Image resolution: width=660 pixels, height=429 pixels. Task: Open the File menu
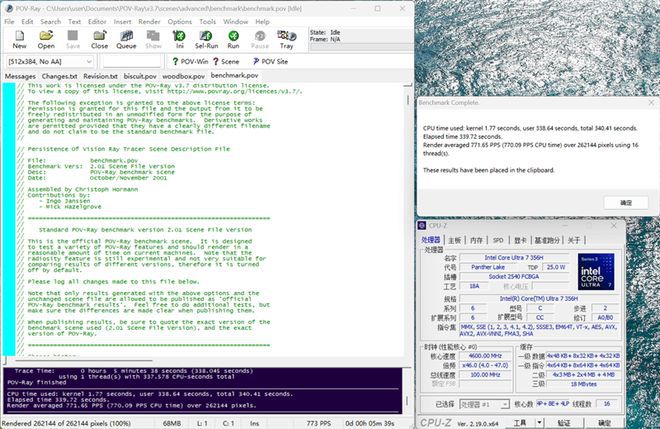(x=9, y=21)
